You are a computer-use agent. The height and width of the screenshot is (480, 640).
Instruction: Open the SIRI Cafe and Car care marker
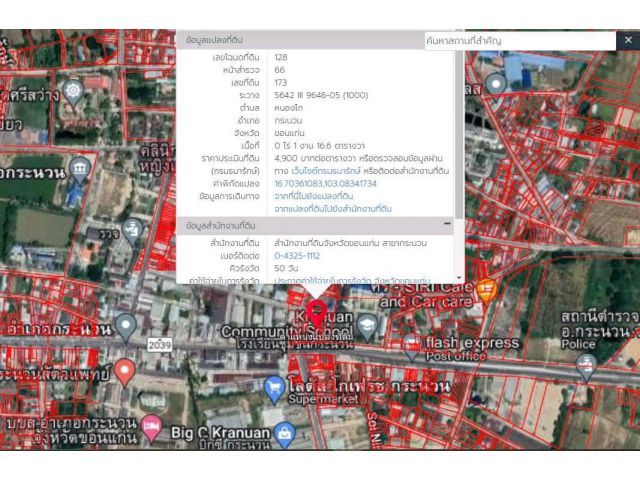[487, 290]
